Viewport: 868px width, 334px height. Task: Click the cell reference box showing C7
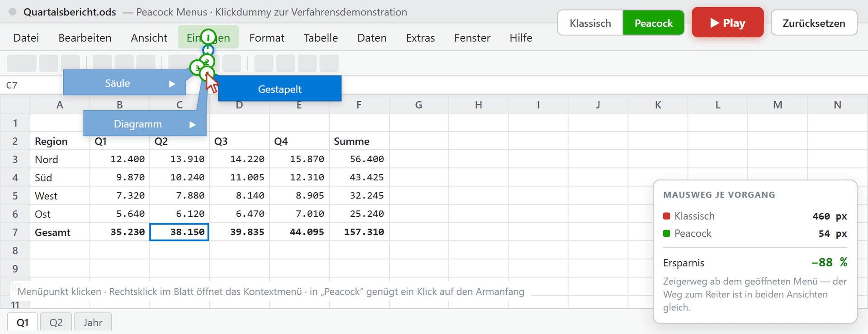click(12, 85)
